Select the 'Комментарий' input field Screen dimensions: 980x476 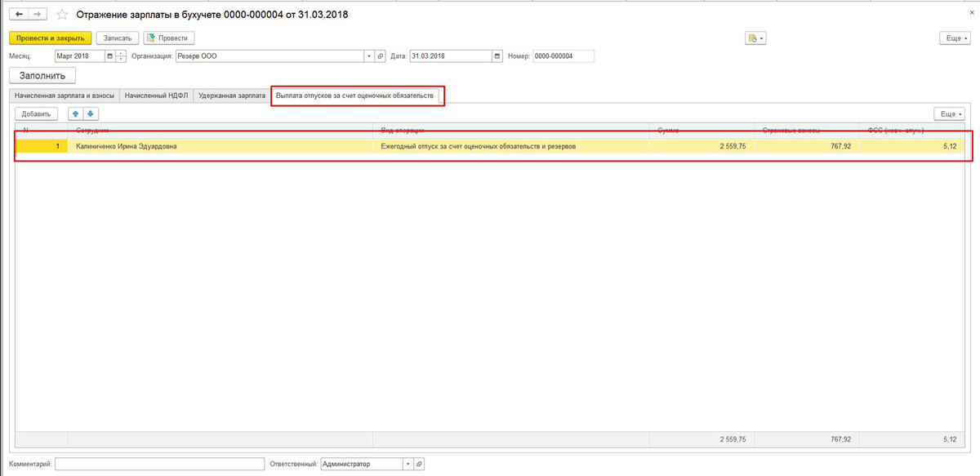(159, 463)
